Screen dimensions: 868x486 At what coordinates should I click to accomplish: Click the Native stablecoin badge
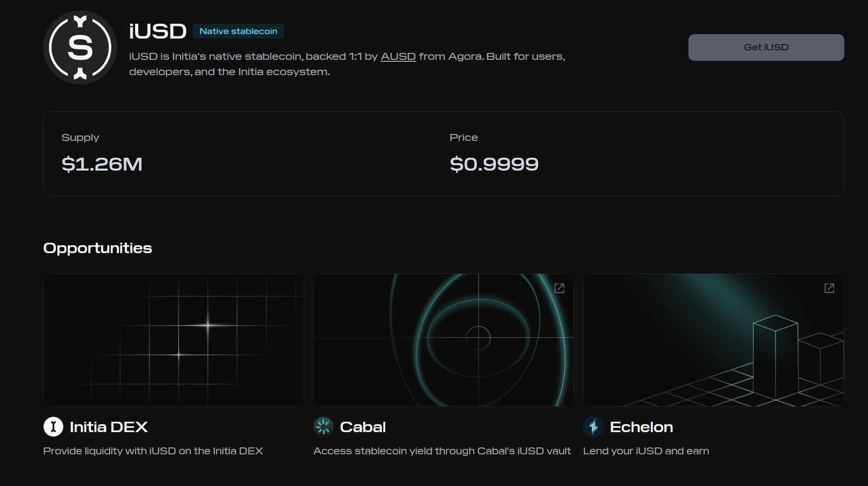pyautogui.click(x=238, y=31)
